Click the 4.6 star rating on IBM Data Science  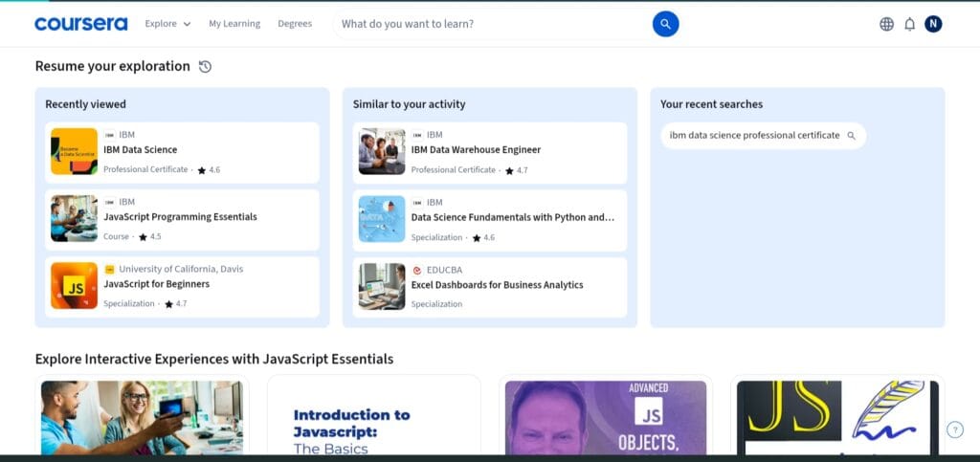209,170
